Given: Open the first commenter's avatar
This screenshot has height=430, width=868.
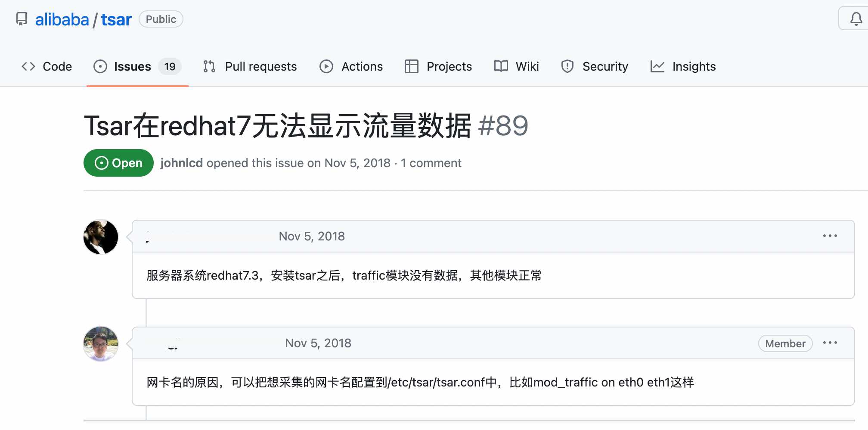Looking at the screenshot, I should coord(101,237).
